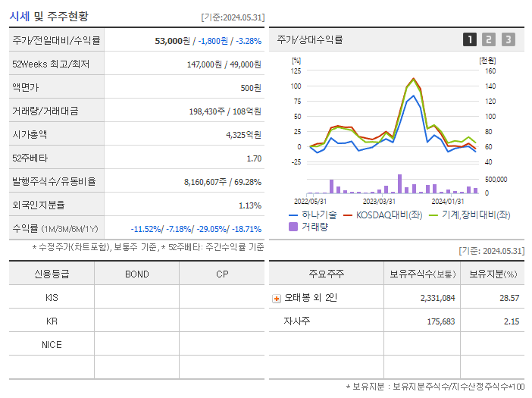Select the 53,000원 stock price value

click(172, 41)
